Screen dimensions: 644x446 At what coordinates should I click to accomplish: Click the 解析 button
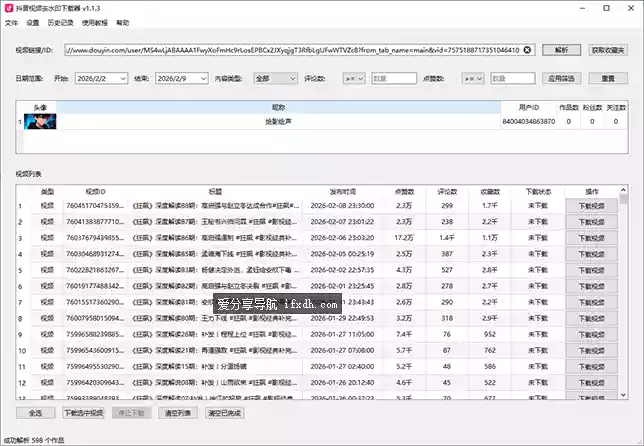pos(561,49)
